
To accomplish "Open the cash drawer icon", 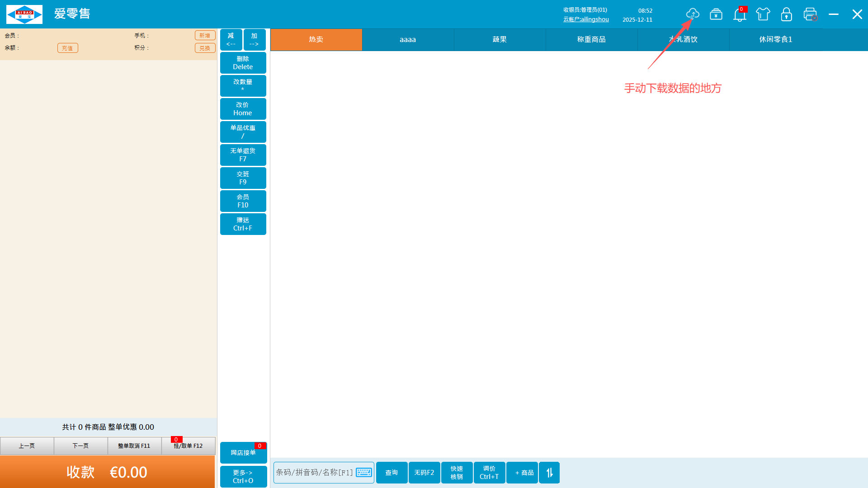I will pyautogui.click(x=716, y=14).
